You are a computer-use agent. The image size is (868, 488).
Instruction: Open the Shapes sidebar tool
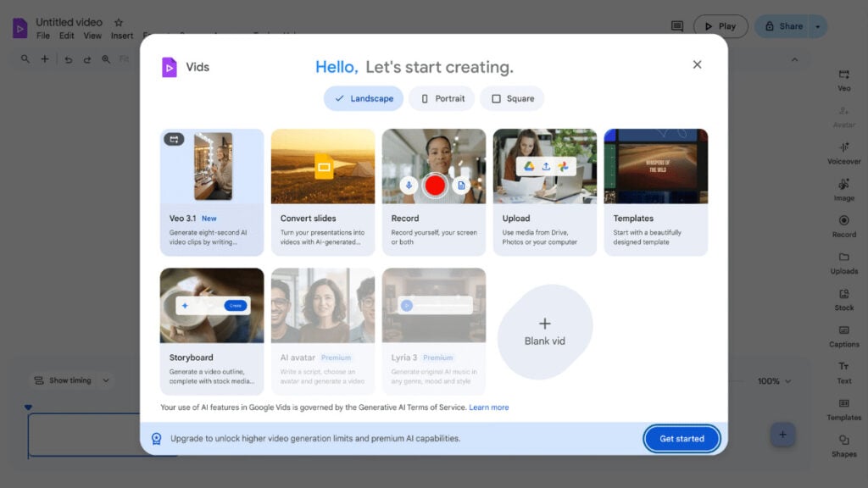tap(843, 446)
